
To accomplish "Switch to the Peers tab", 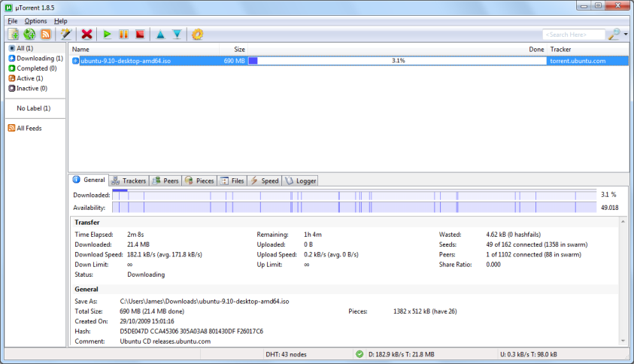I will pos(165,180).
